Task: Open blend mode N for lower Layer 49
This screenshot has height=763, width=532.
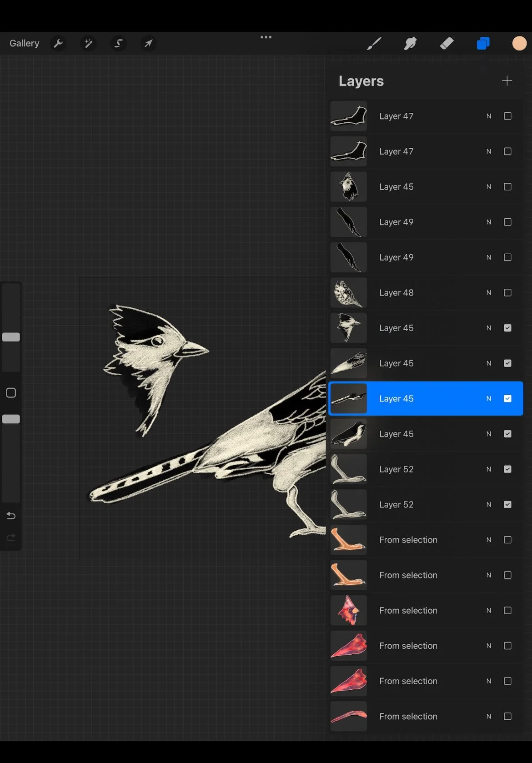Action: point(489,257)
